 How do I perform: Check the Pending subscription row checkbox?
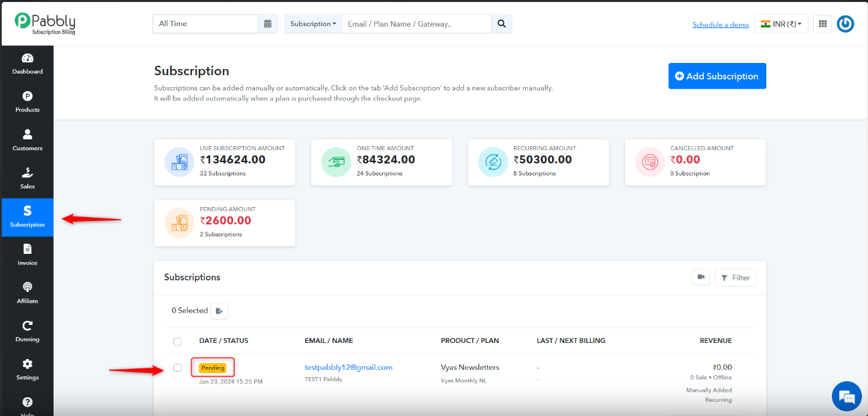[177, 368]
